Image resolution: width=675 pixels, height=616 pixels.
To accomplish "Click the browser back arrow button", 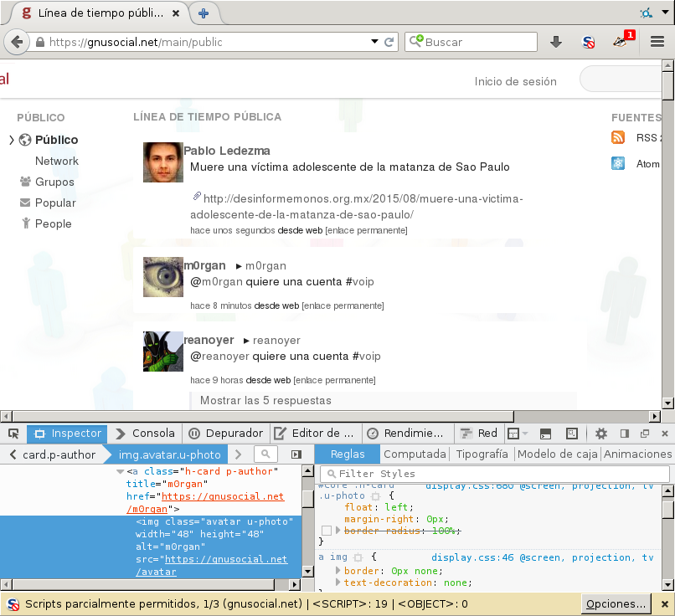I will [17, 42].
